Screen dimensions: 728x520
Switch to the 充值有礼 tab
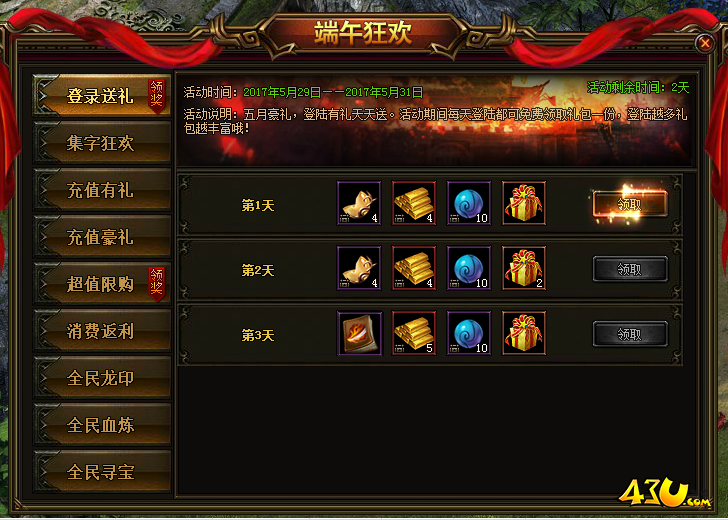pyautogui.click(x=102, y=189)
